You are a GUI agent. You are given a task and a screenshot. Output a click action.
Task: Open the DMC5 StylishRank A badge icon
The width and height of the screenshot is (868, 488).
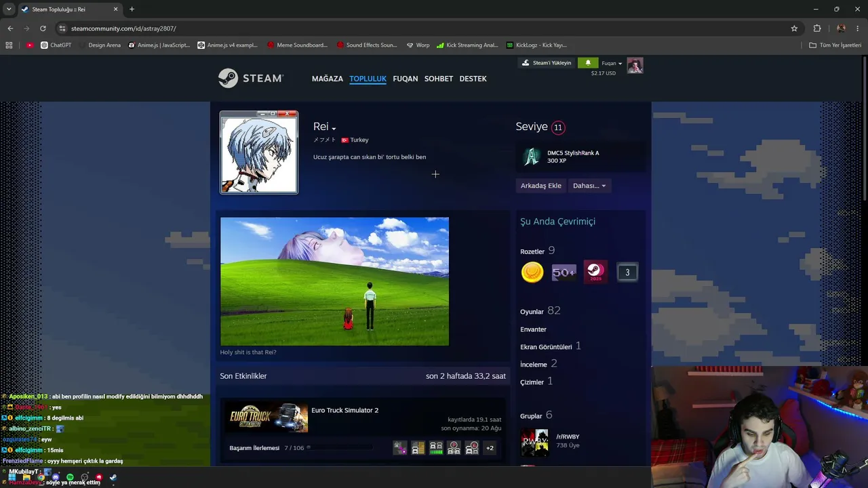pos(531,157)
